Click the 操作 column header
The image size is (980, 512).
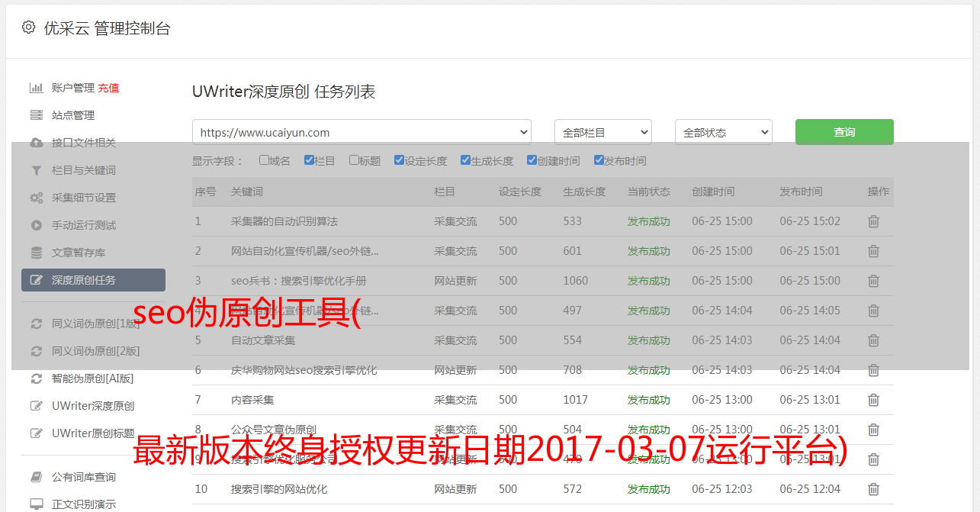tap(879, 192)
